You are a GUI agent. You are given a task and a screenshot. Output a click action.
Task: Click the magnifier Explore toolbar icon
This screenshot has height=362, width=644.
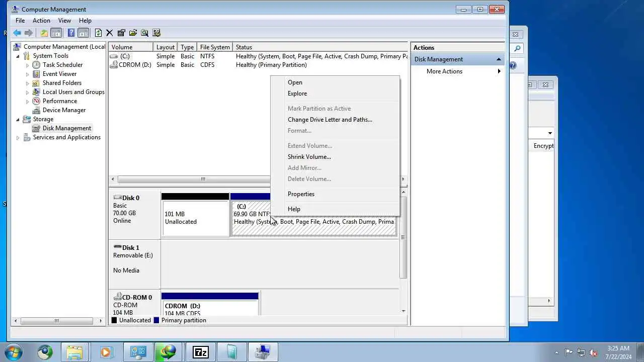145,33
